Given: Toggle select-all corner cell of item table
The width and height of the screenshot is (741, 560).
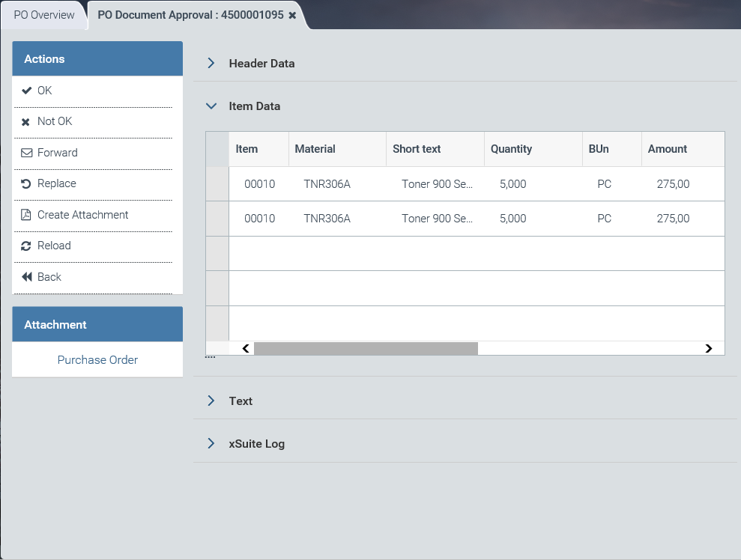Looking at the screenshot, I should 217,149.
